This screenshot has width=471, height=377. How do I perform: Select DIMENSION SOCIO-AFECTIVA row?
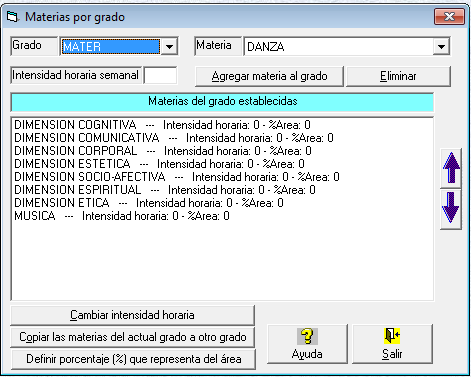tap(222, 177)
